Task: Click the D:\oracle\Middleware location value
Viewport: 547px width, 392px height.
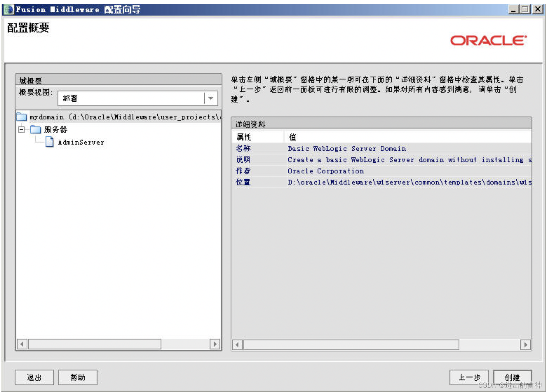Action: point(410,182)
